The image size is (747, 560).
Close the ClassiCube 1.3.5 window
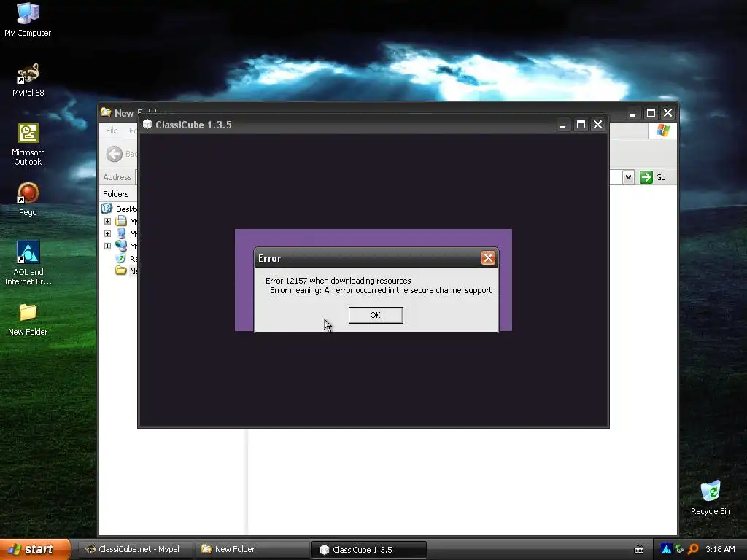[x=597, y=125]
